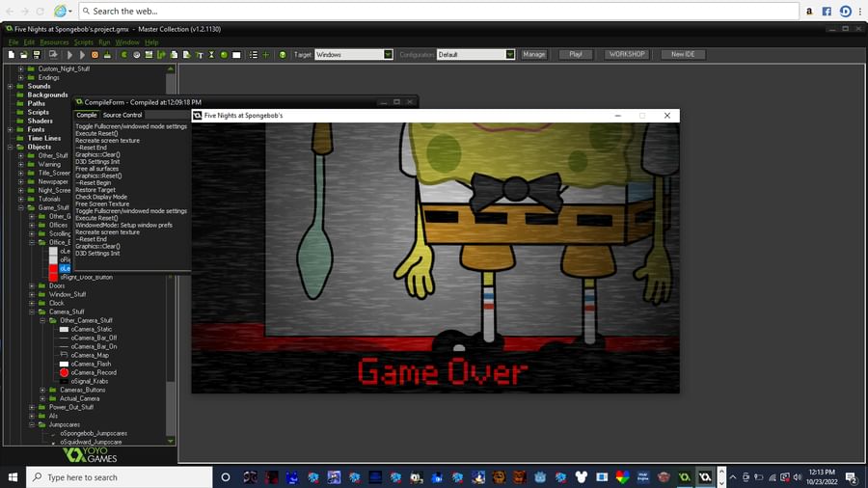868x488 pixels.
Task: Click 'Check Display Mode' log line
Action: pyautogui.click(x=101, y=197)
